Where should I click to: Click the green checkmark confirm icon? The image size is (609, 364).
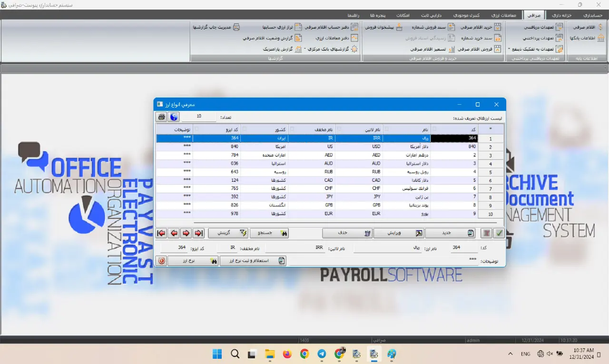(499, 233)
